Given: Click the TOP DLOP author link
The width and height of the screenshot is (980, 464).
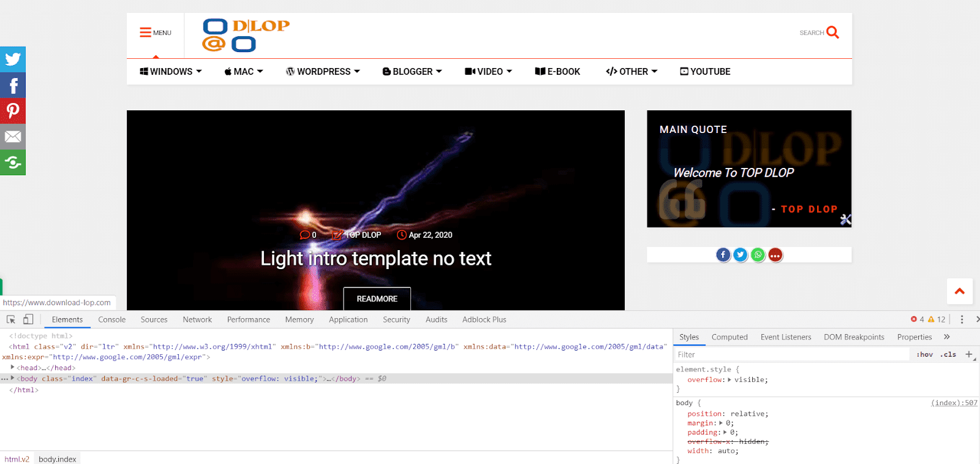Looking at the screenshot, I should [363, 235].
